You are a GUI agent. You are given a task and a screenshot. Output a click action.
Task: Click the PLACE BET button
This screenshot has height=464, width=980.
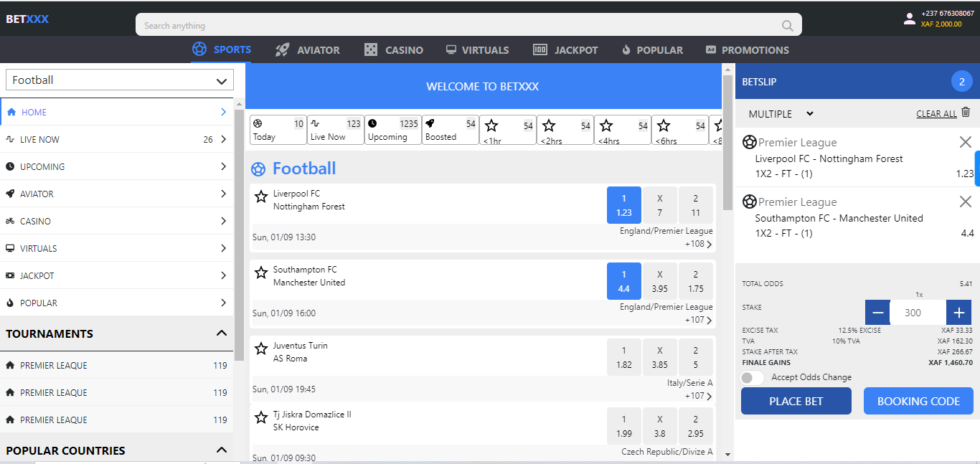tap(796, 401)
